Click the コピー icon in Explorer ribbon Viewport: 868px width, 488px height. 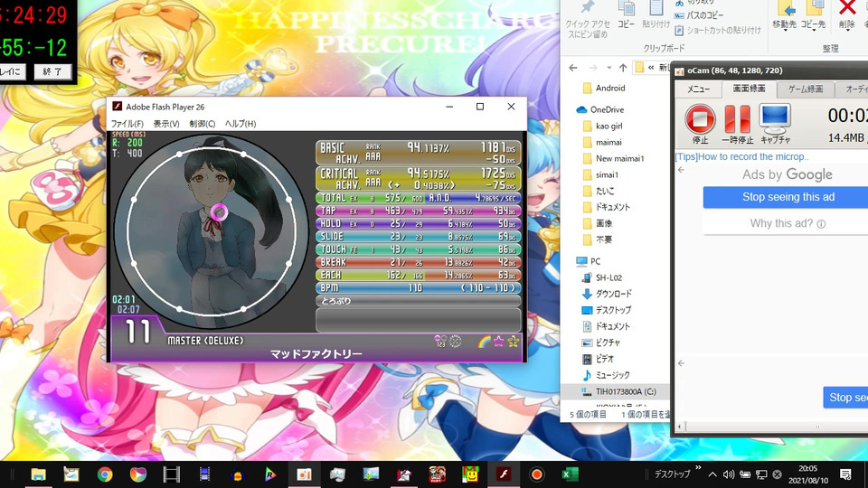[x=626, y=8]
